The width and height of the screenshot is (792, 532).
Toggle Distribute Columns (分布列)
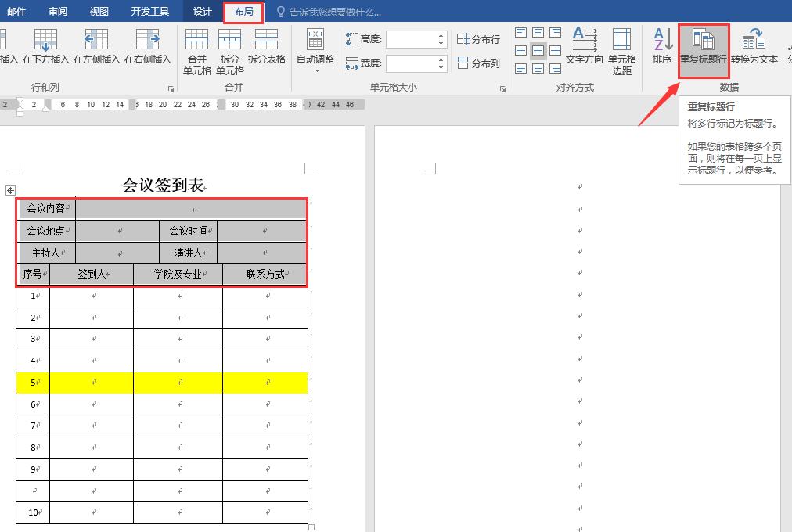[479, 62]
